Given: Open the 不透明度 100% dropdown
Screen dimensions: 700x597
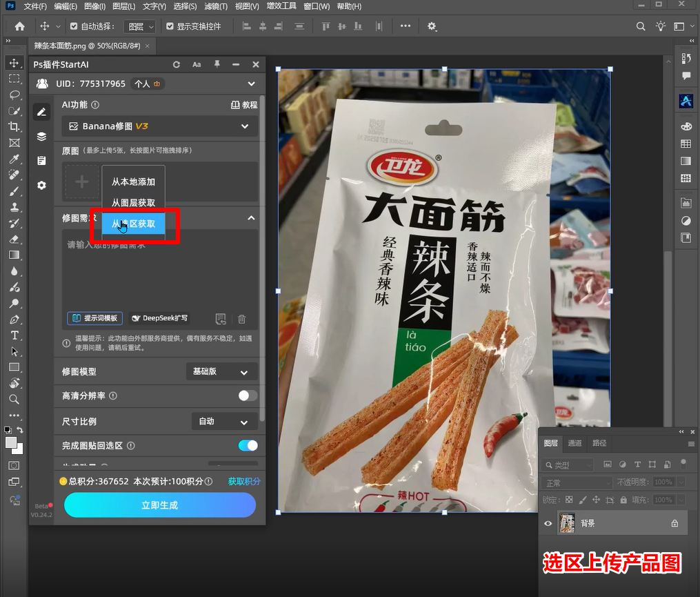Looking at the screenshot, I should pos(681,482).
